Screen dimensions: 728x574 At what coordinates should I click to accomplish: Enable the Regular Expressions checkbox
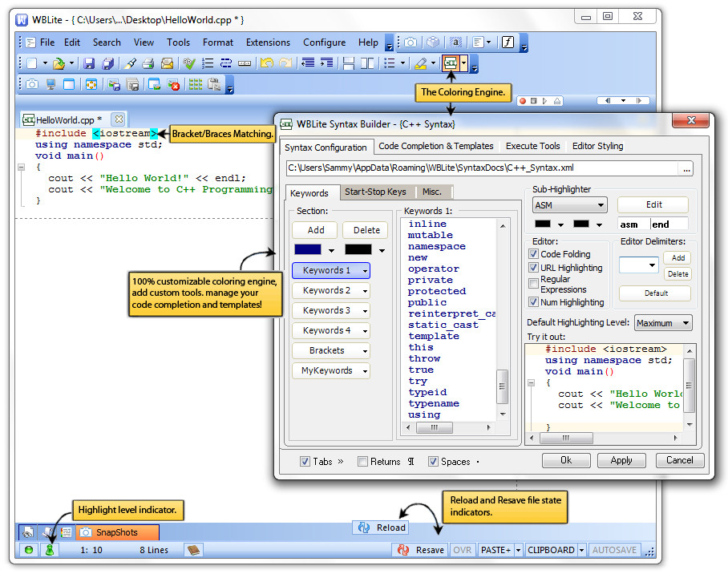pyautogui.click(x=534, y=284)
